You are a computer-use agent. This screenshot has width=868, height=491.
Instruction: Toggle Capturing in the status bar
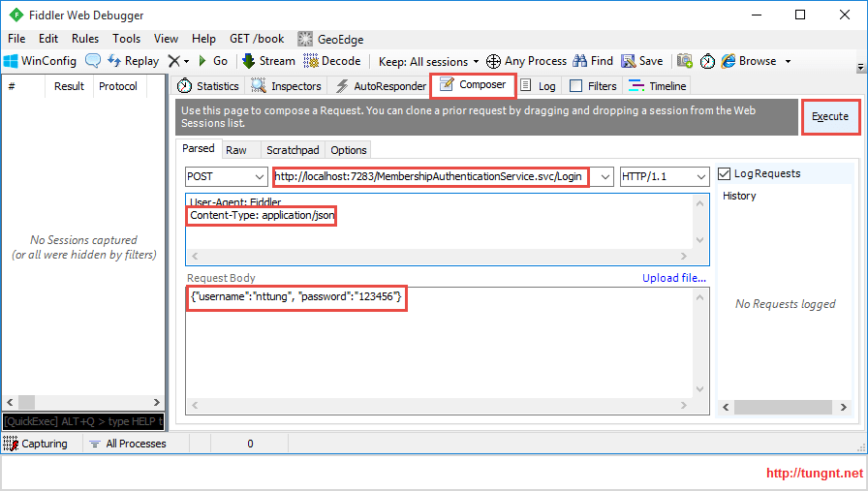(x=36, y=444)
